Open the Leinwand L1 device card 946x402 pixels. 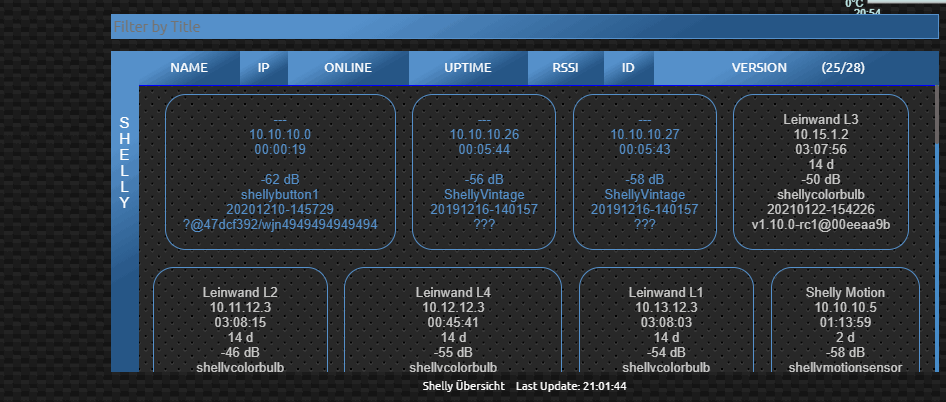tap(666, 322)
